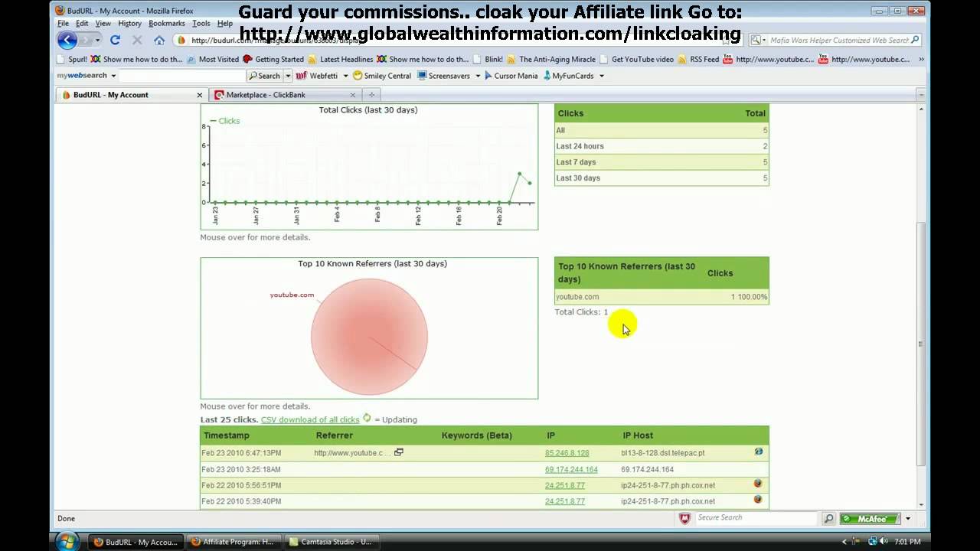Open the referrer popup icon beside youtube link

[399, 452]
